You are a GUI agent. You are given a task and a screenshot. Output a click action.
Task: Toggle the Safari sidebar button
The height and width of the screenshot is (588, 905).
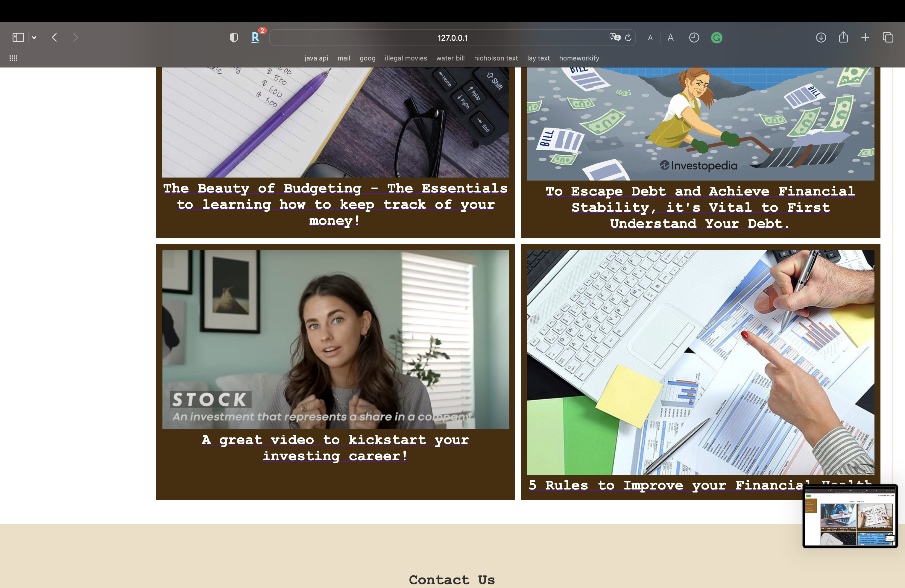tap(18, 37)
